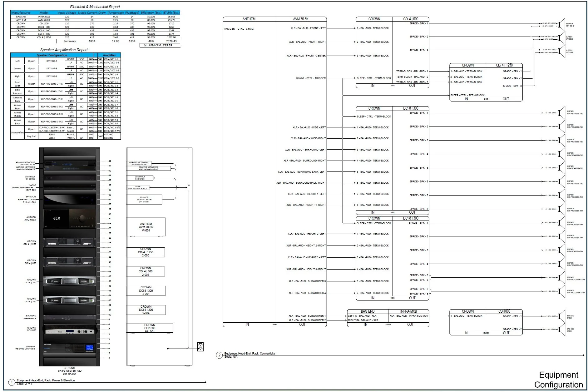
Task: Click the EPISODE EA-RSP-12D-100 elevation box
Action: tap(144, 200)
